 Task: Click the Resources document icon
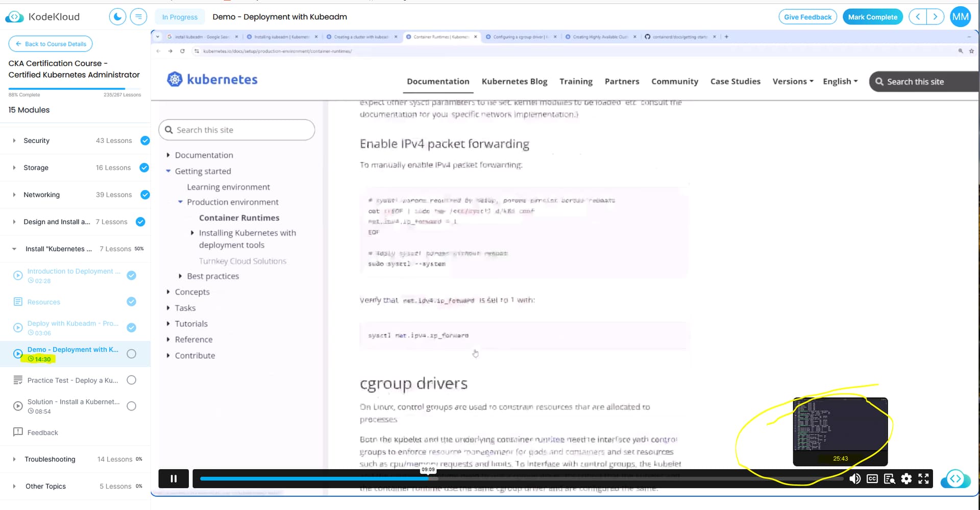[x=18, y=302]
